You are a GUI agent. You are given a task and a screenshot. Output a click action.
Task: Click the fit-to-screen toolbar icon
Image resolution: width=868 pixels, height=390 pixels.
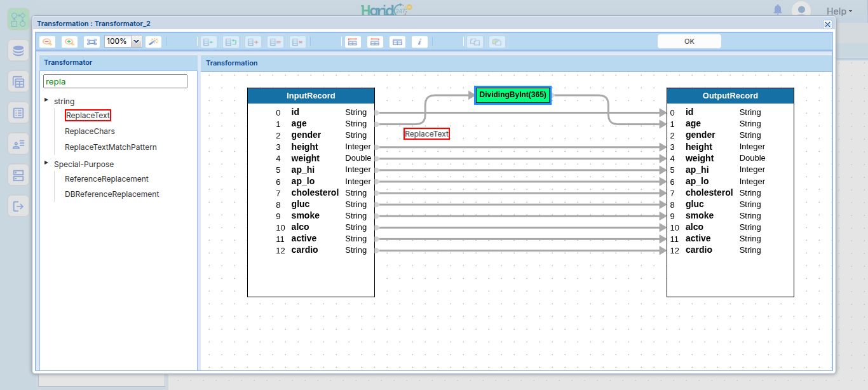(x=92, y=41)
